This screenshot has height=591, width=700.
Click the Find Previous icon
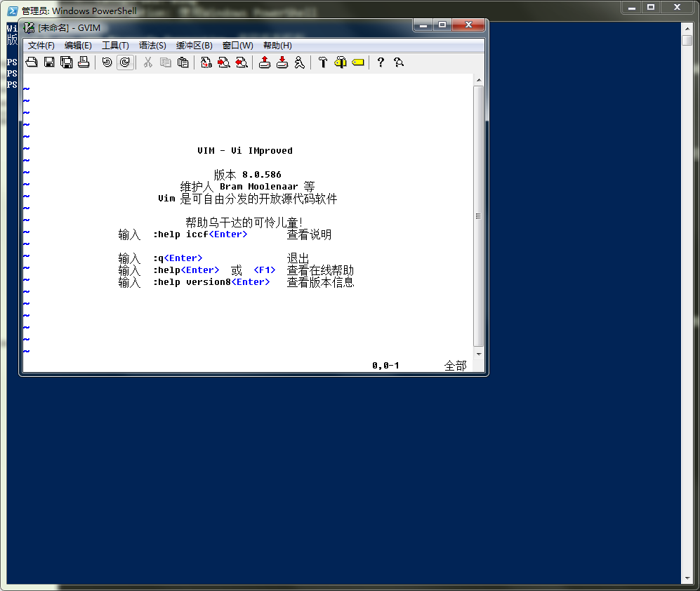click(x=242, y=62)
